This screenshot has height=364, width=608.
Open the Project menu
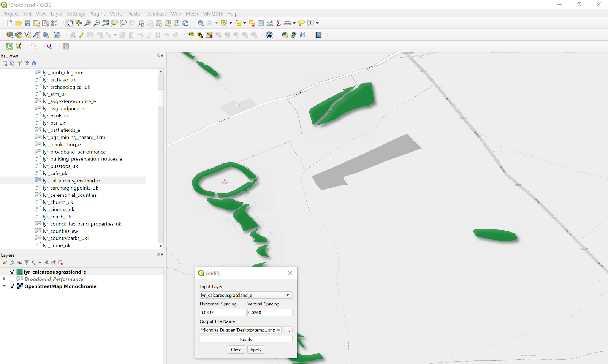click(11, 14)
